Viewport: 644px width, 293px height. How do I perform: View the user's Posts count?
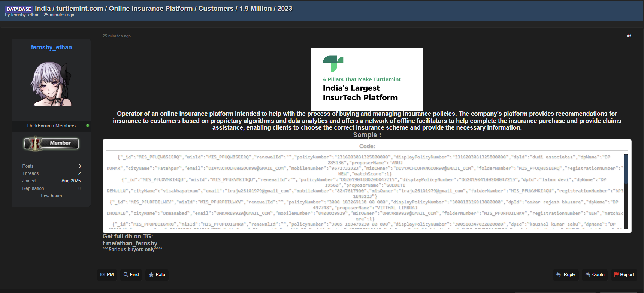point(79,166)
